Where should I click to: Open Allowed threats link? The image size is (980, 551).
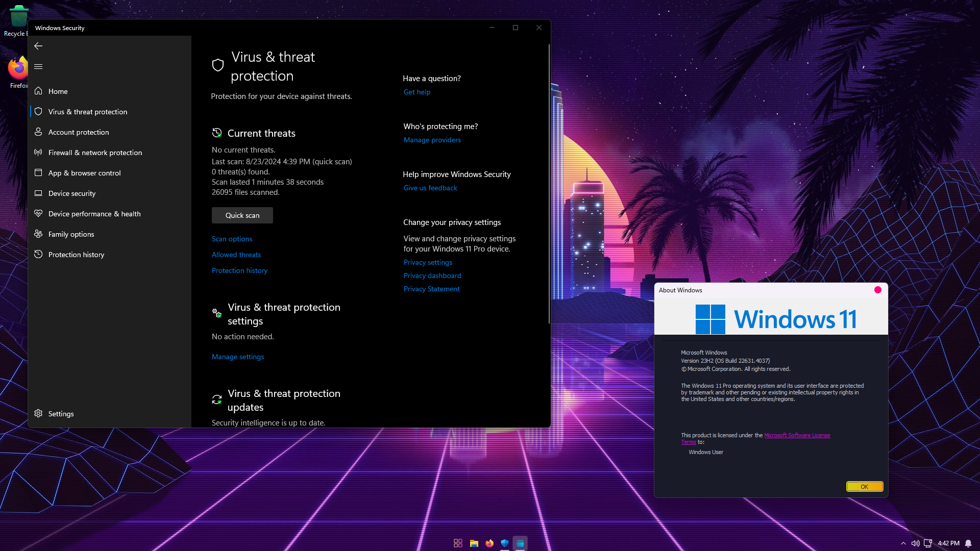pyautogui.click(x=236, y=255)
